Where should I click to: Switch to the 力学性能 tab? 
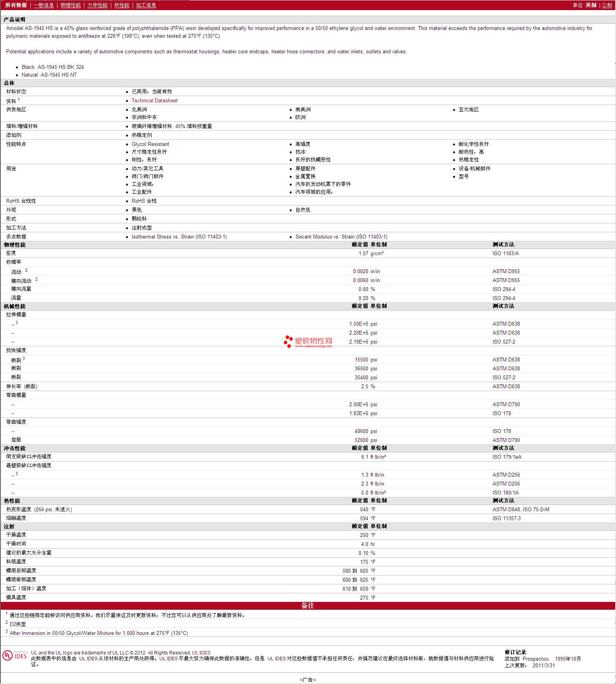98,5
